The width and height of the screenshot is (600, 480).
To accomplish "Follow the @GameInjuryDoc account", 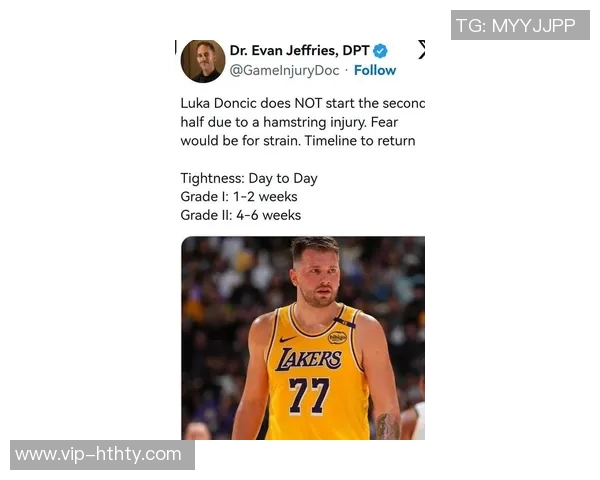I will (x=375, y=70).
